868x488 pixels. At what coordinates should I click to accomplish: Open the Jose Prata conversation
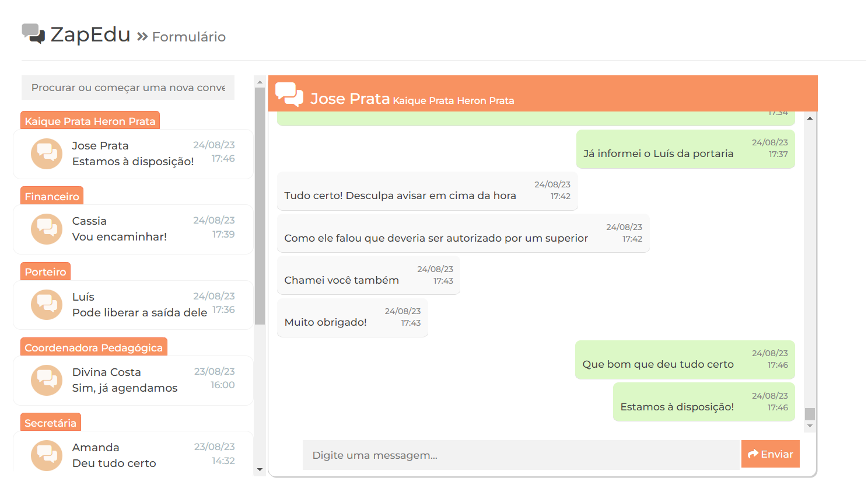pyautogui.click(x=133, y=154)
